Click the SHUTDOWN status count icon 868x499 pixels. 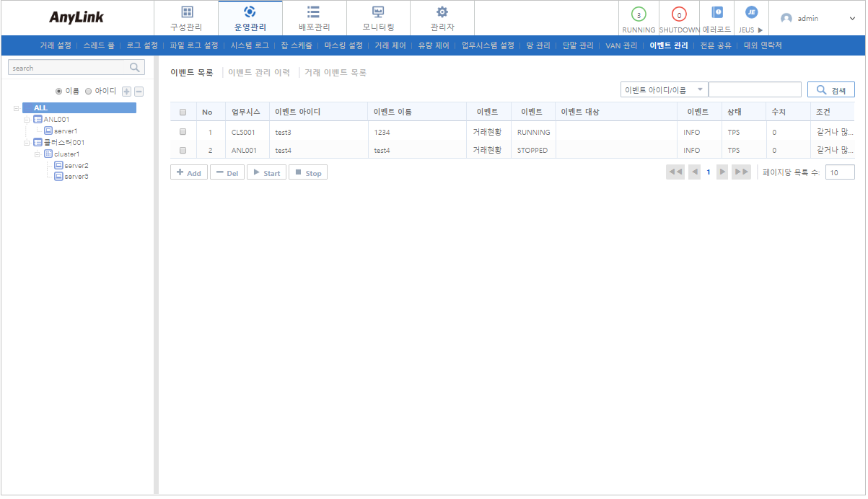(678, 14)
